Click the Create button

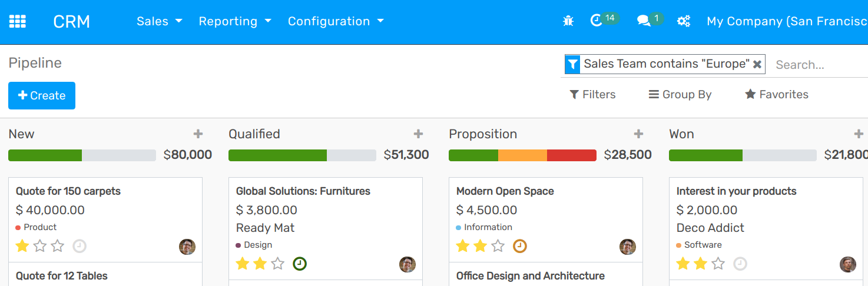[42, 96]
